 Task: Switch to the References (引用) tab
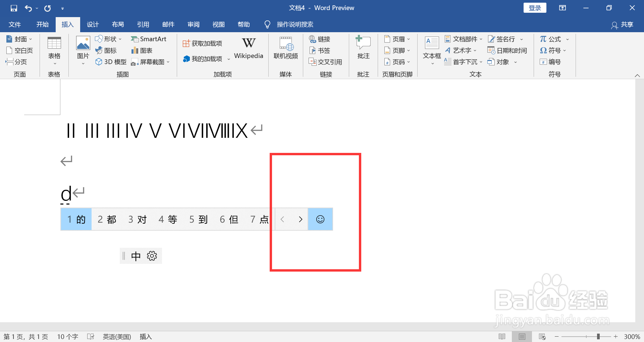143,24
